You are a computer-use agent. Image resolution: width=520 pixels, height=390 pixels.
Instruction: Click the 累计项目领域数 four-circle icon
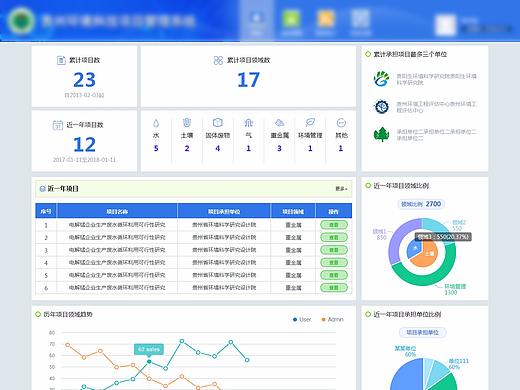(x=218, y=60)
